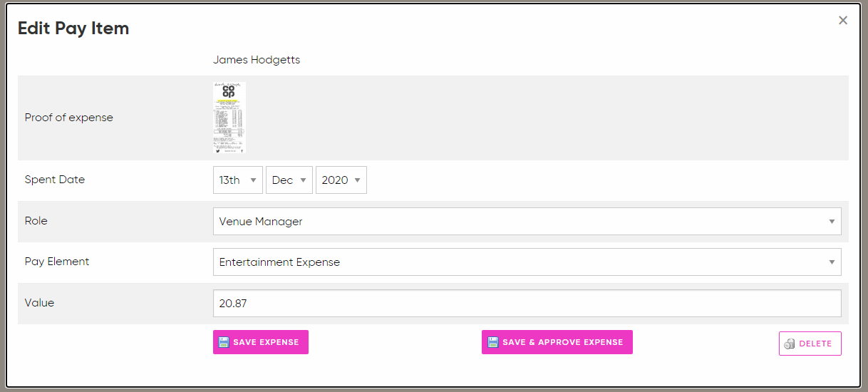Click the trash icon on Delete button
This screenshot has width=868, height=392.
pyautogui.click(x=790, y=344)
